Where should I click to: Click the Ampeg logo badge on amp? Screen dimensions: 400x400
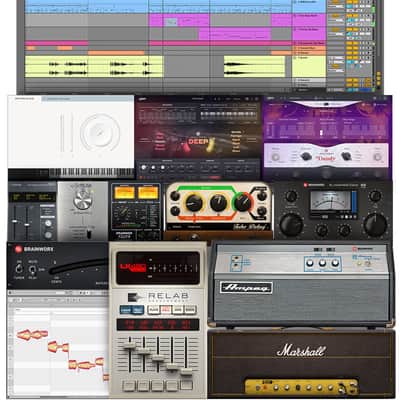(246, 287)
